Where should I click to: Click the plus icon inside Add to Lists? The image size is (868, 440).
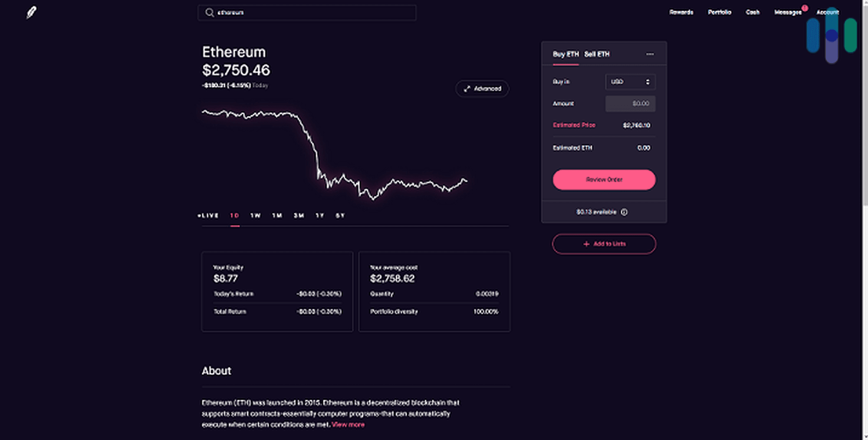click(x=585, y=244)
